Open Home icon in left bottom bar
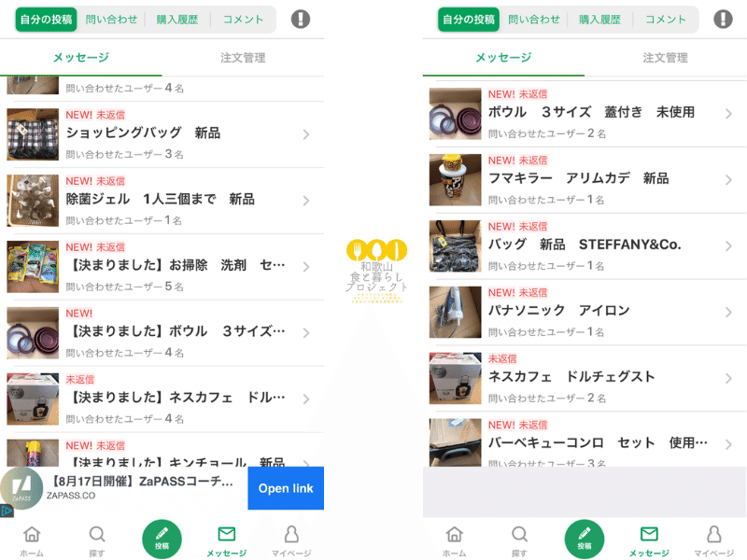This screenshot has height=560, width=747. [32, 541]
